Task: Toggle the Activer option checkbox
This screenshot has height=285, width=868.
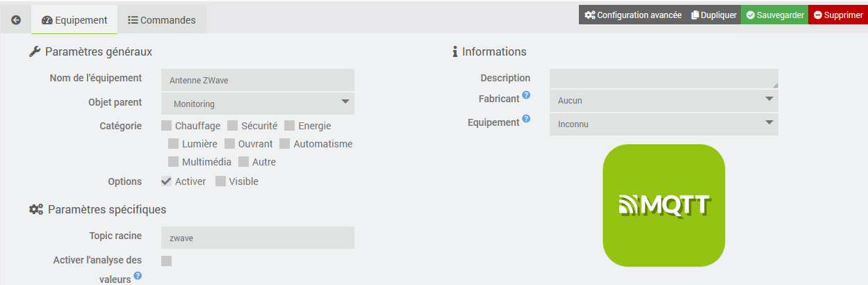Action: (167, 181)
